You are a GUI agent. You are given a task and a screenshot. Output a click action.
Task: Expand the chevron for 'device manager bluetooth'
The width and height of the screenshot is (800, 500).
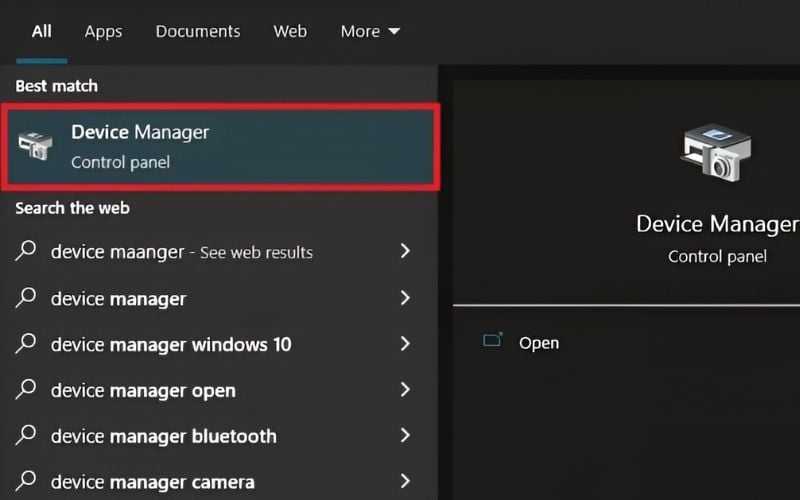tap(405, 435)
